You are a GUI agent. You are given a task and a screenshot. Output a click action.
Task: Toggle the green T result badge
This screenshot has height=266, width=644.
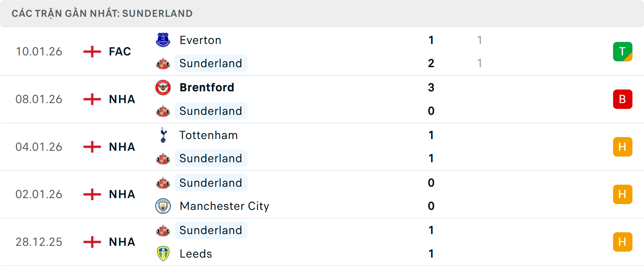[x=623, y=51]
